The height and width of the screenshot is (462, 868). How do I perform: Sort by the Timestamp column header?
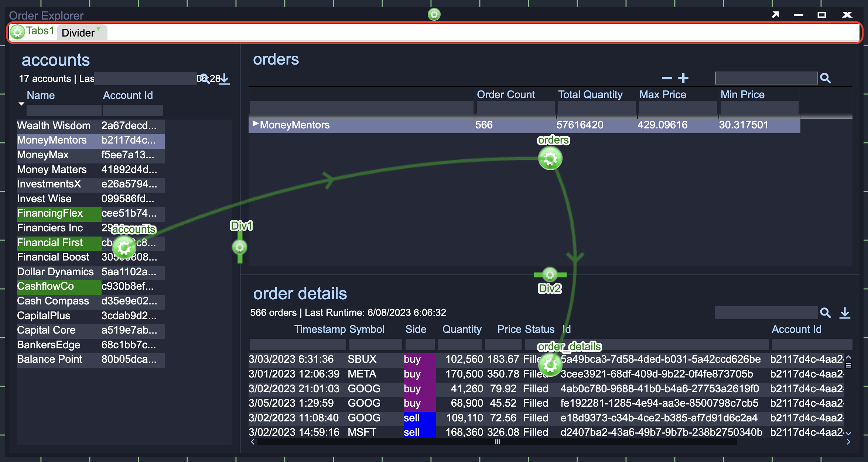[x=320, y=329]
